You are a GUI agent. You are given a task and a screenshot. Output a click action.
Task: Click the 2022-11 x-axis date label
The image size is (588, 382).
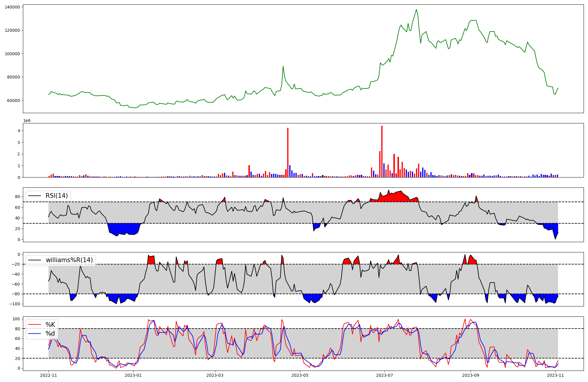(49, 375)
